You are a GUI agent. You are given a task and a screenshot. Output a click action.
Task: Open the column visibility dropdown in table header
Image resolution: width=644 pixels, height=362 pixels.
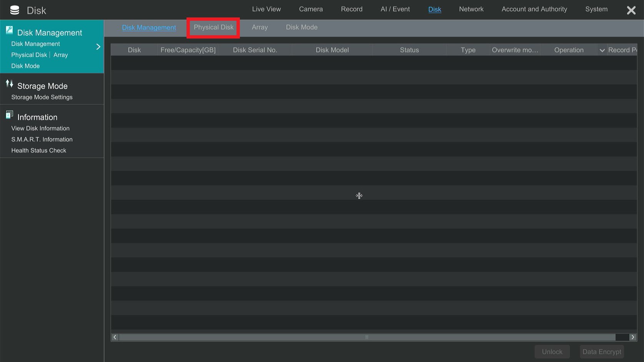pos(602,50)
